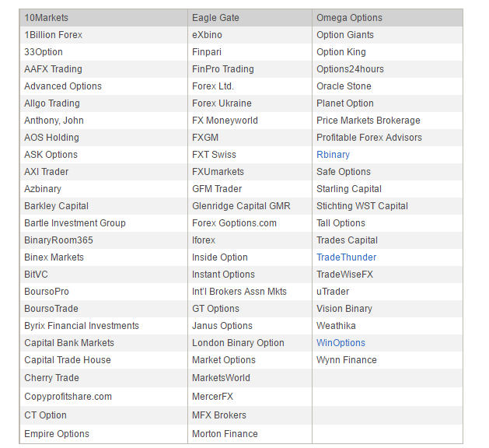Click the London Binary Option entry
The image size is (489, 448).
click(238, 343)
